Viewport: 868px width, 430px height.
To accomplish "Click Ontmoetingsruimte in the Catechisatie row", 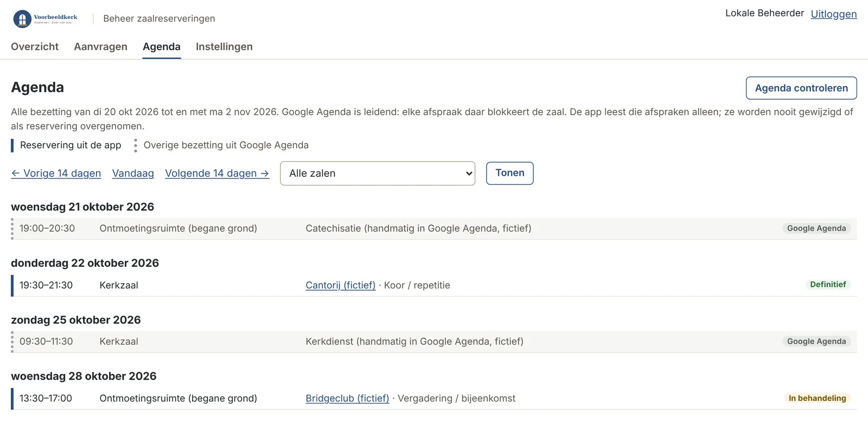I will [x=178, y=228].
